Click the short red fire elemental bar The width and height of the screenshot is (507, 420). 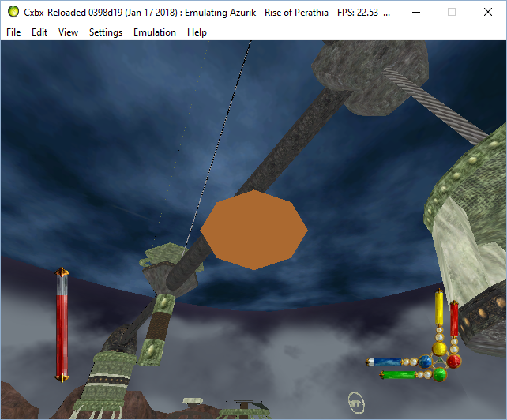454,319
